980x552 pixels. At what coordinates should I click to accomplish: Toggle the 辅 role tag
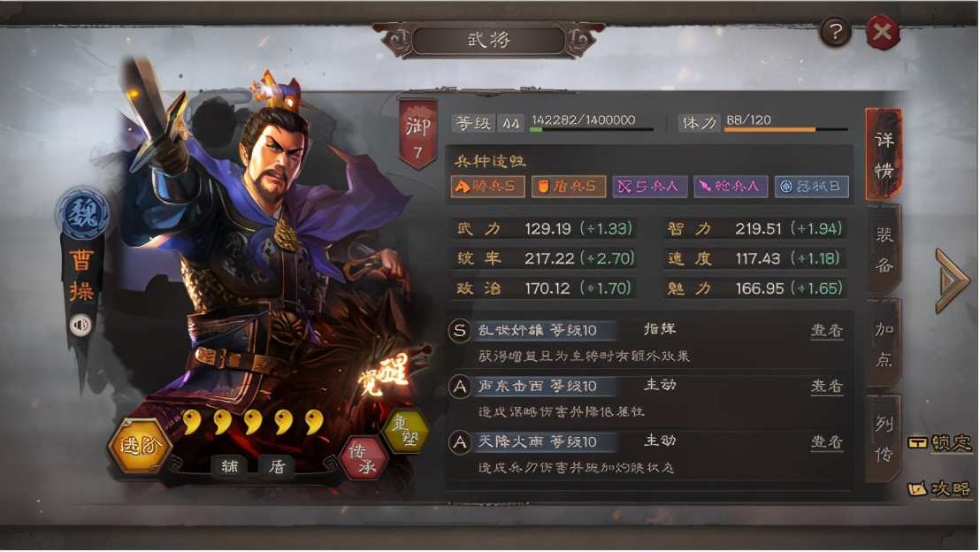tap(229, 466)
